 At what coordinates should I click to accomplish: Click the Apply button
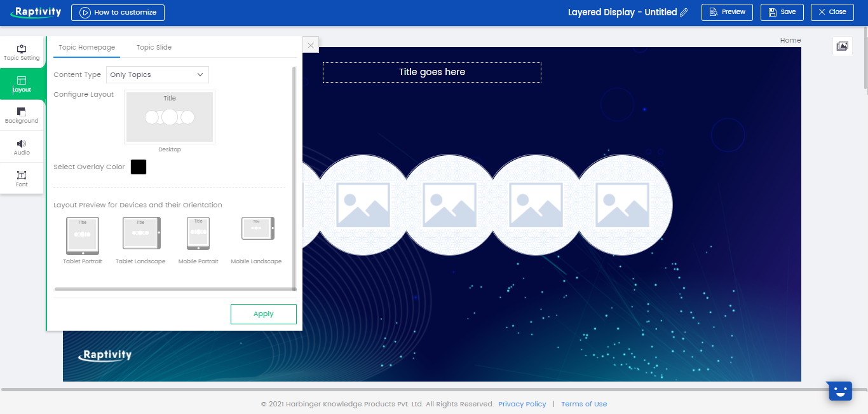click(x=263, y=314)
